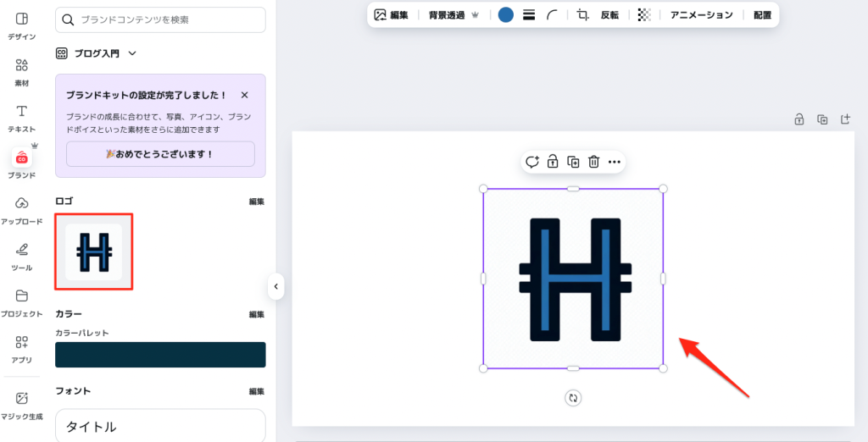This screenshot has width=868, height=442.
Task: Open the テキスト (Text) sidebar panel
Action: point(22,118)
